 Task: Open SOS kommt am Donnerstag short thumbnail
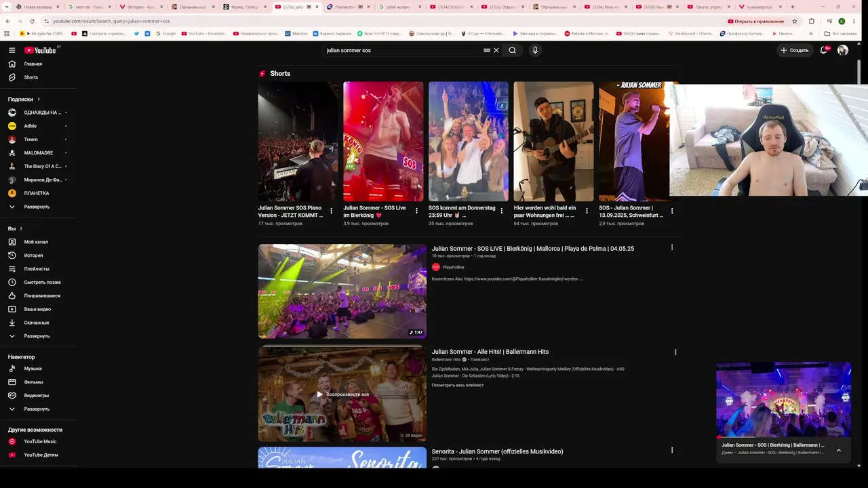[x=469, y=142]
